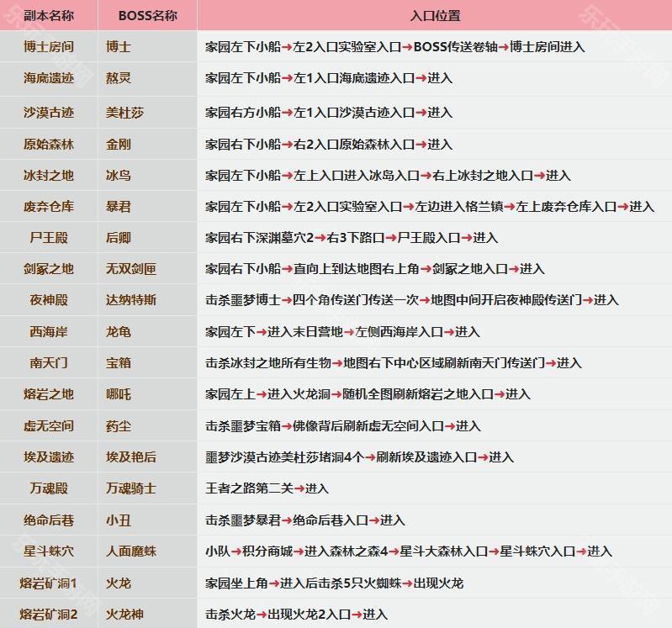Click the 哪吒 boss name cell

point(119,394)
